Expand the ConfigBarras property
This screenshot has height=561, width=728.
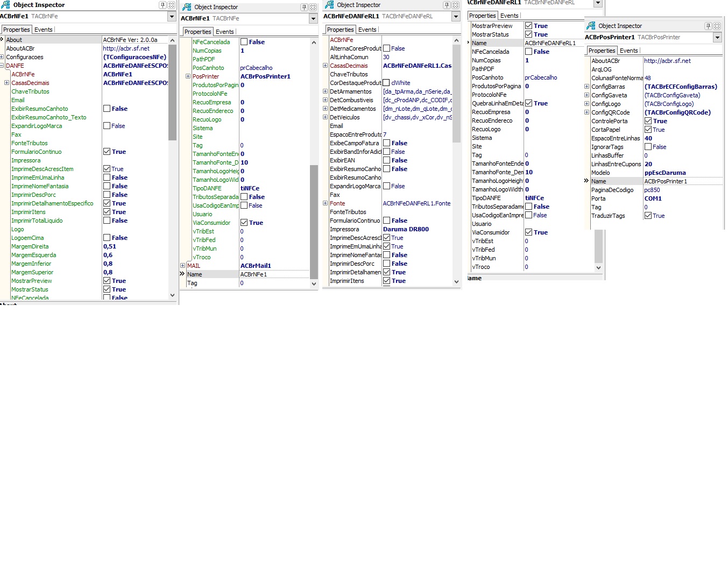click(586, 87)
